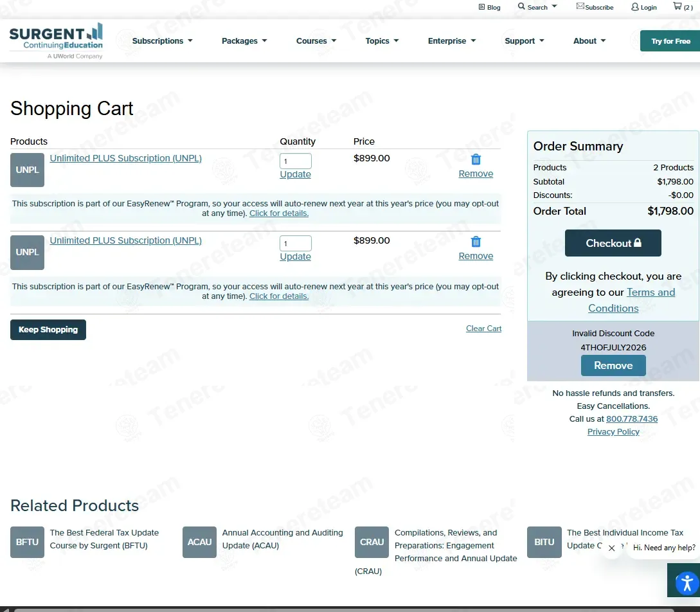Click the 800.778.7436 phone number link
Image resolution: width=700 pixels, height=612 pixels.
[632, 419]
